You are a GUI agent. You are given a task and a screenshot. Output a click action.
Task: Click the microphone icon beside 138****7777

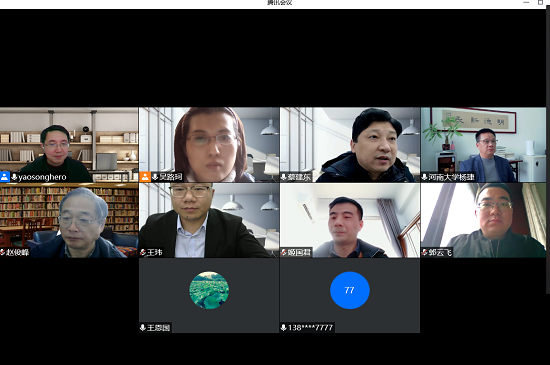[283, 328]
